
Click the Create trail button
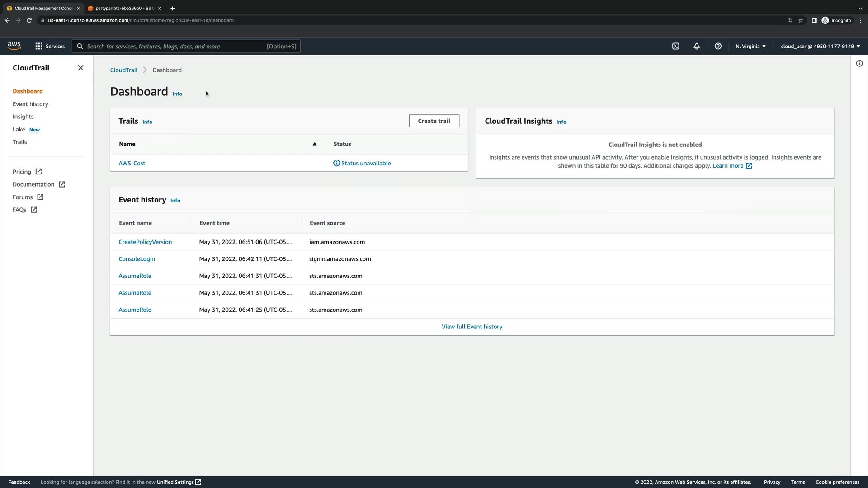(x=434, y=121)
